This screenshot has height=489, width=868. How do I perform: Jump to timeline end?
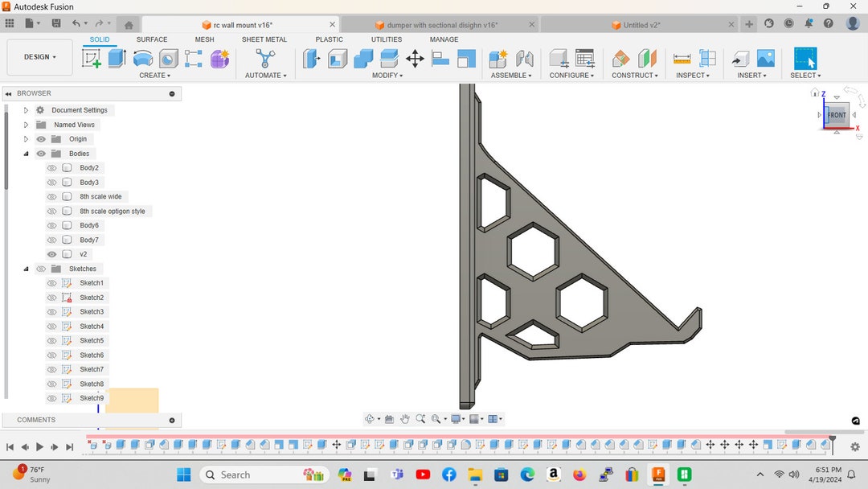[70, 446]
